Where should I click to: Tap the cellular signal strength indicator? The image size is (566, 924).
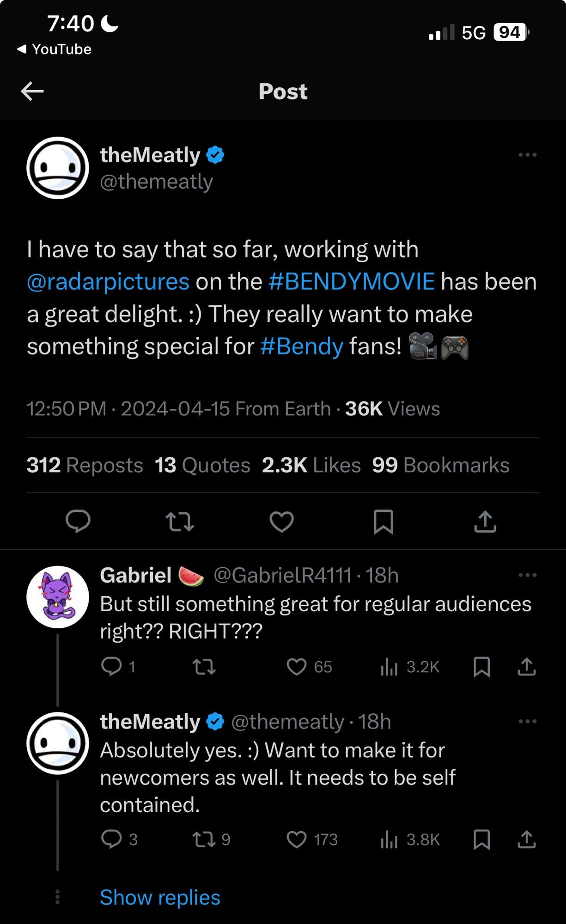pos(442,32)
